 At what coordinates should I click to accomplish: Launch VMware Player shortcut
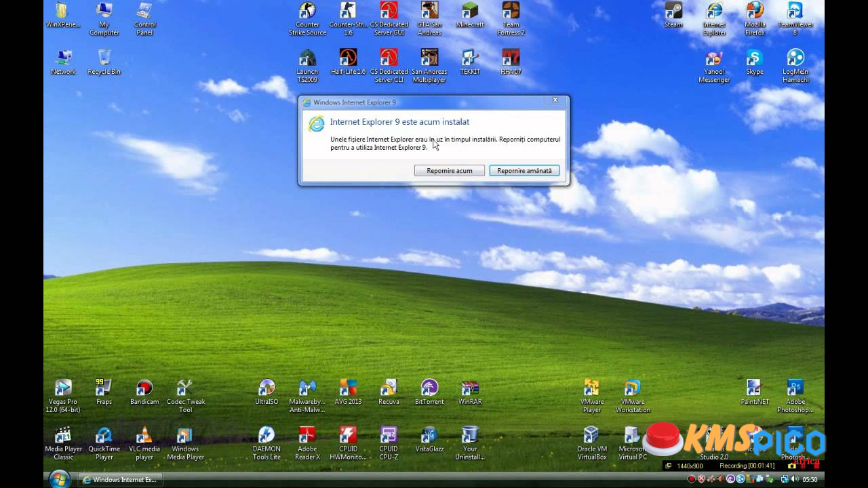(x=592, y=396)
